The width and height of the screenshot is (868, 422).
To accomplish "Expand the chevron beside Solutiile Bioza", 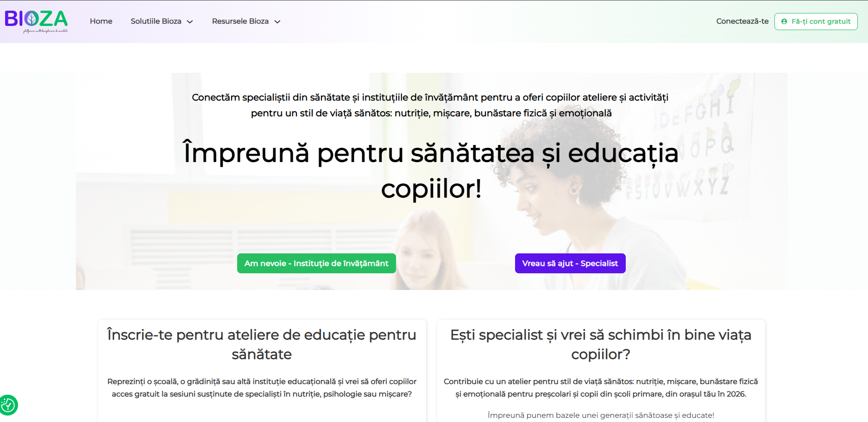I will [x=190, y=22].
